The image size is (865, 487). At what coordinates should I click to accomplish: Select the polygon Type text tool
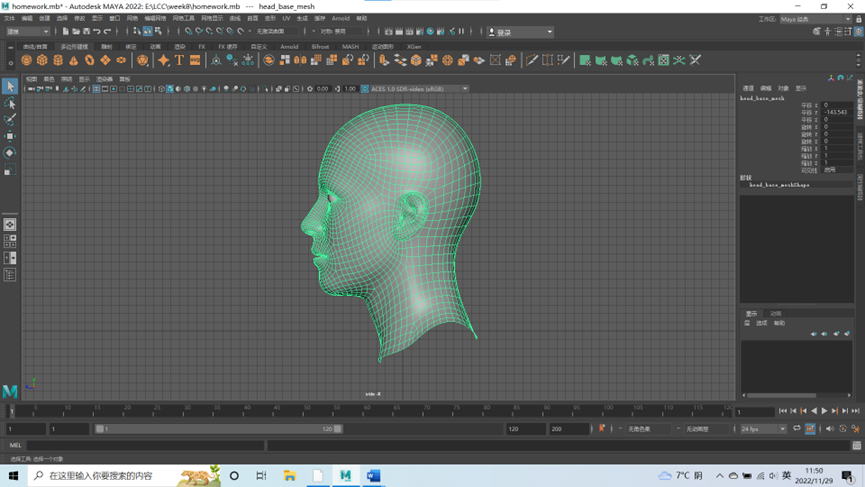[x=179, y=61]
